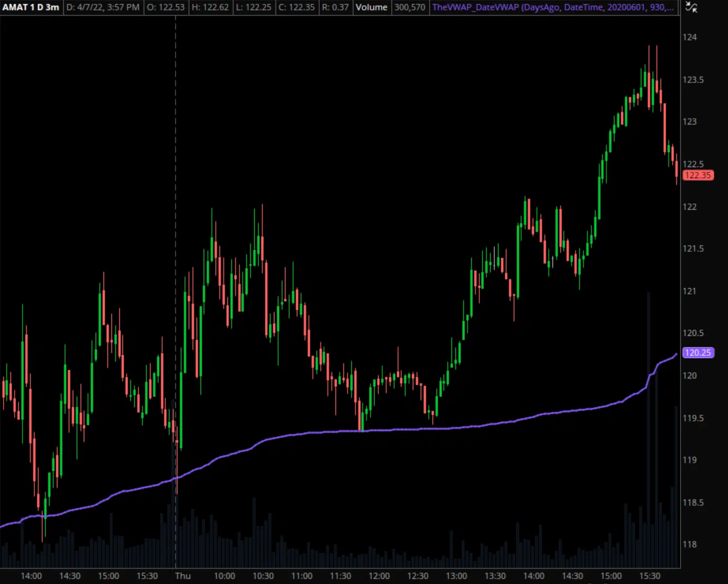The height and width of the screenshot is (584, 728).
Task: Click the low price L: 122.25
Action: (x=254, y=7)
